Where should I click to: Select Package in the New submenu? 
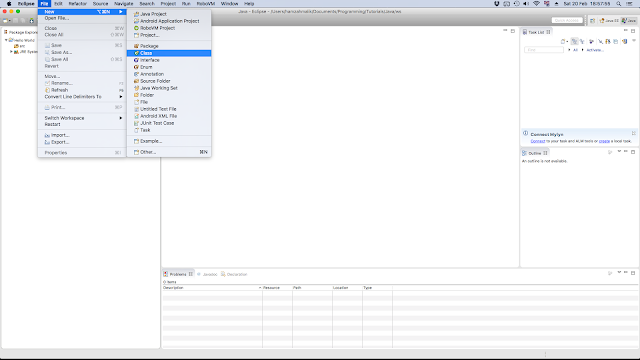tap(169, 46)
